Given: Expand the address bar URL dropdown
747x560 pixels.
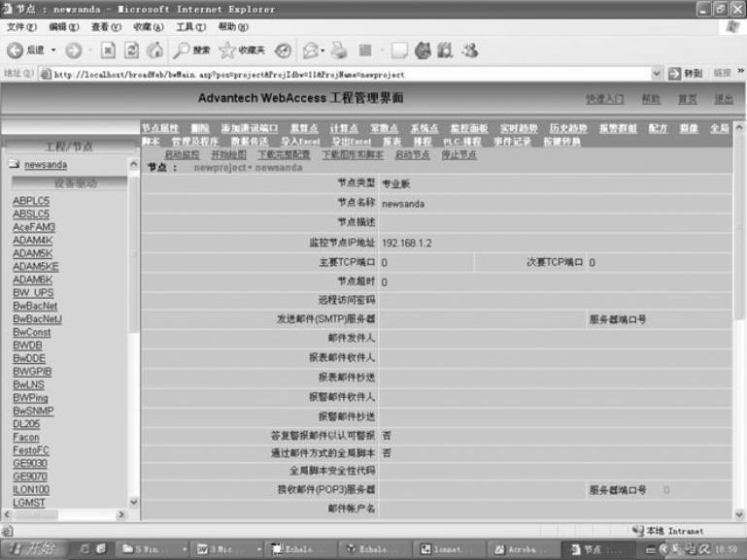Looking at the screenshot, I should point(657,74).
